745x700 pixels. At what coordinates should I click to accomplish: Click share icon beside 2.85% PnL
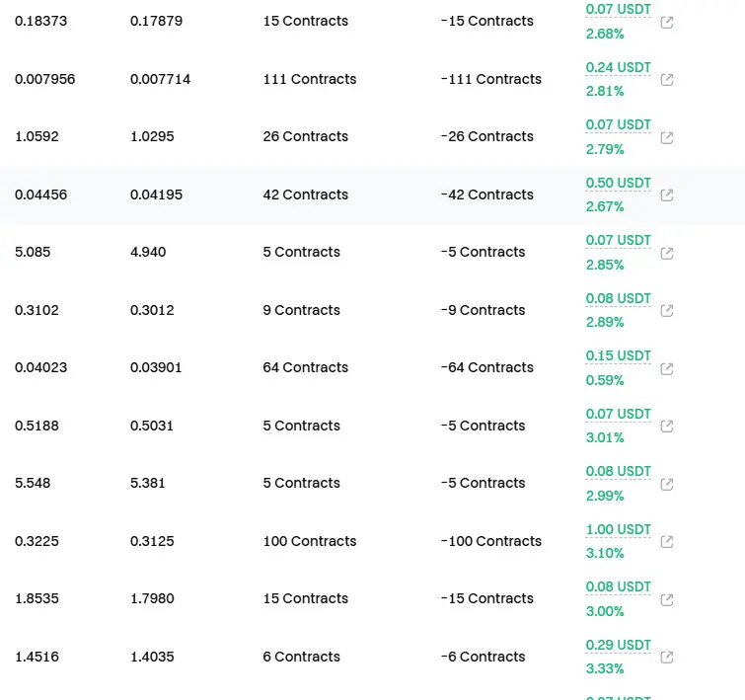(667, 253)
